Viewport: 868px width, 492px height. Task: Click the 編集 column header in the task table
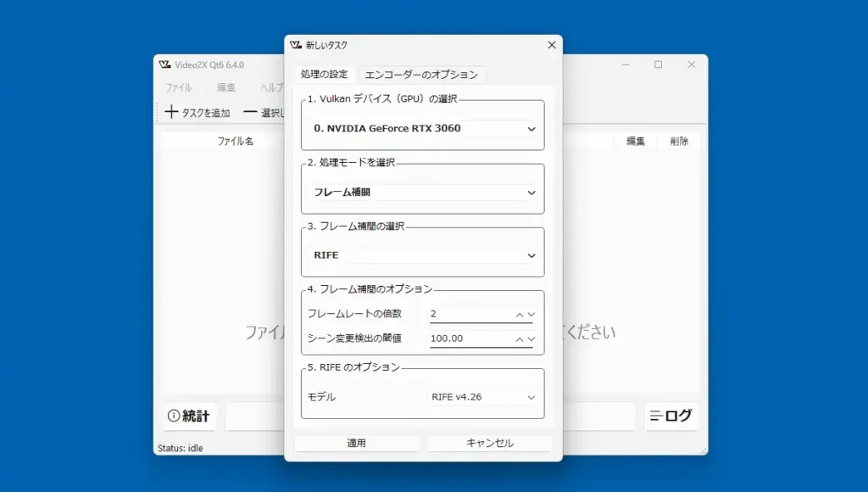636,142
